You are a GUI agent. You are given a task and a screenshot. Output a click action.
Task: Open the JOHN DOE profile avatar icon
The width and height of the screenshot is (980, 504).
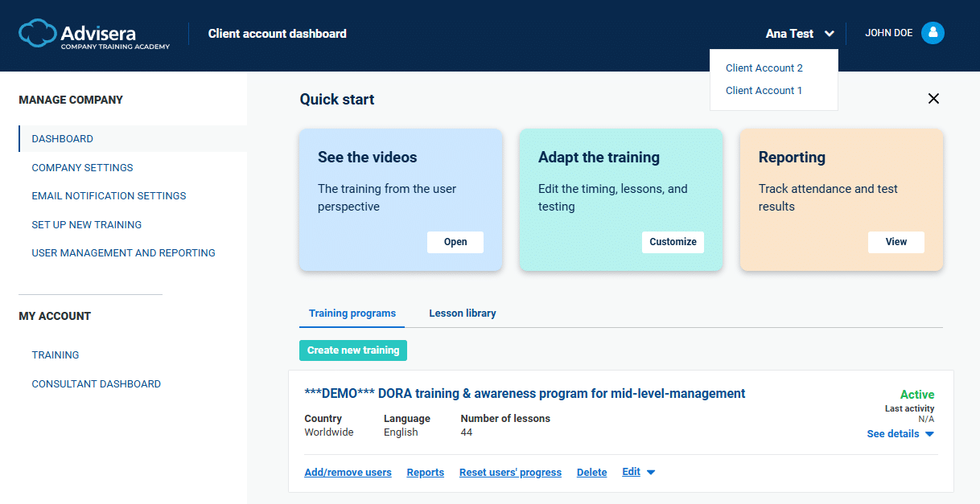pos(933,32)
